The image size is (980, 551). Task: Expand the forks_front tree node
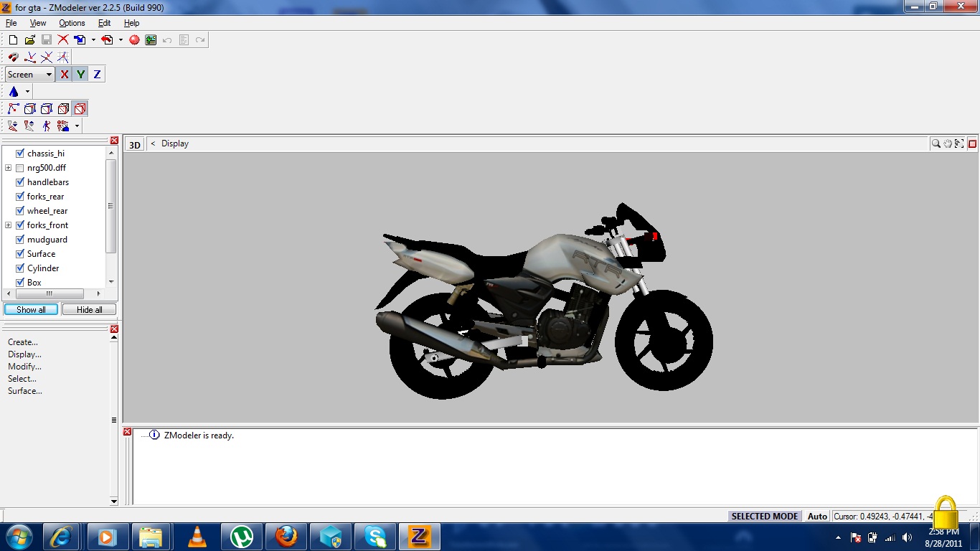pos(8,225)
